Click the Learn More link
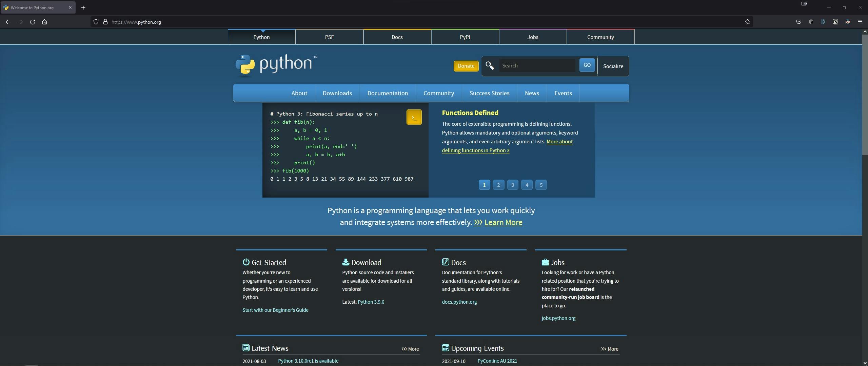Screen dimensions: 868x366 click(503, 222)
